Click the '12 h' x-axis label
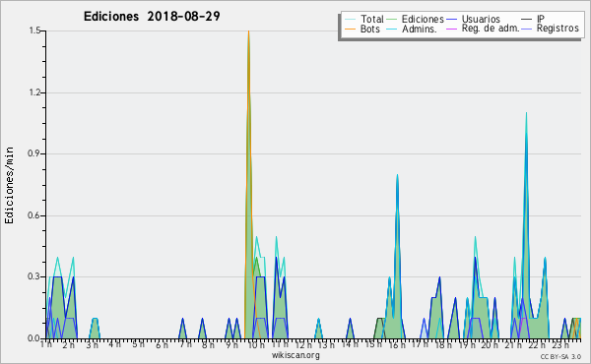591x364 pixels. pos(303,344)
